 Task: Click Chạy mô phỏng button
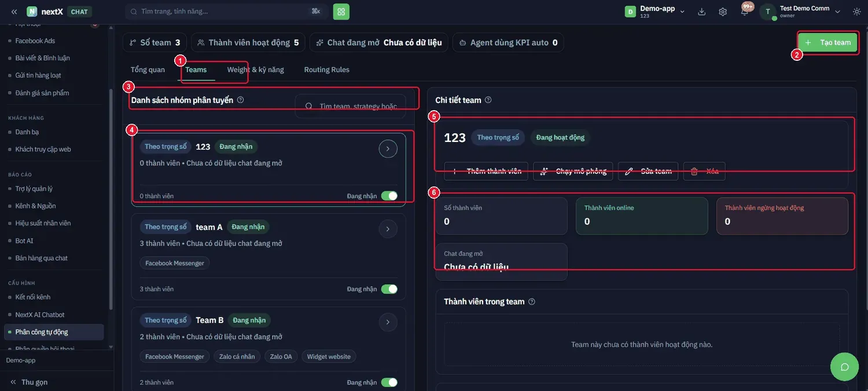click(573, 171)
